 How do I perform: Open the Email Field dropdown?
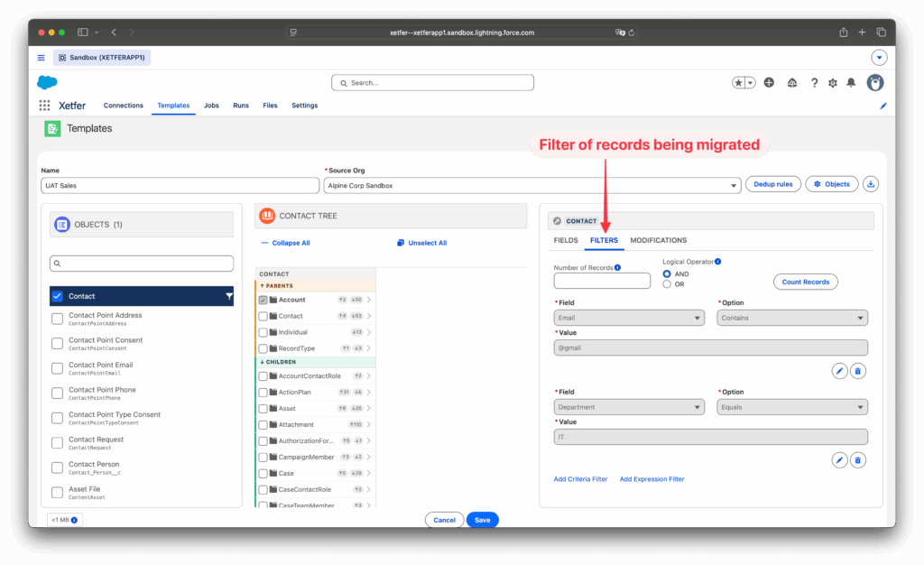coord(629,318)
